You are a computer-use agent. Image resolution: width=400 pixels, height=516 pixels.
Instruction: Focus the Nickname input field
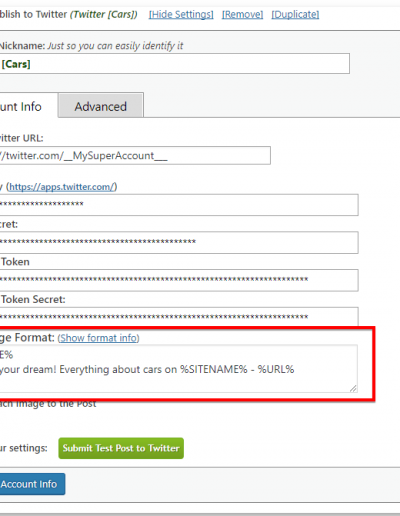point(175,63)
